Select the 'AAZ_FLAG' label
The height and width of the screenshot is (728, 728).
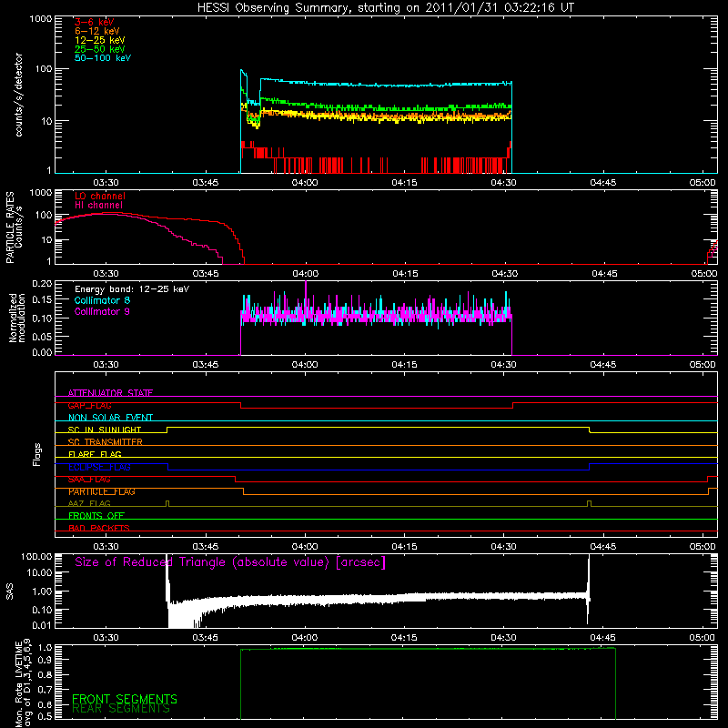pos(89,503)
